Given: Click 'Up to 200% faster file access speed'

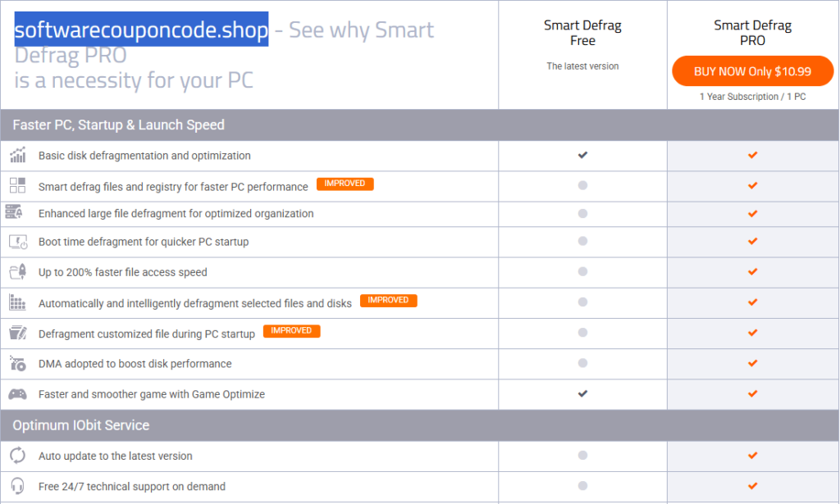Looking at the screenshot, I should click(123, 272).
